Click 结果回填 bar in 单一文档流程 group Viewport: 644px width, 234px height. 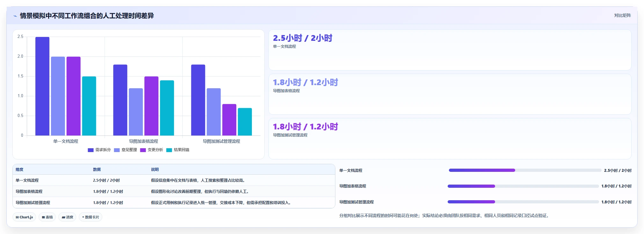[x=89, y=106]
